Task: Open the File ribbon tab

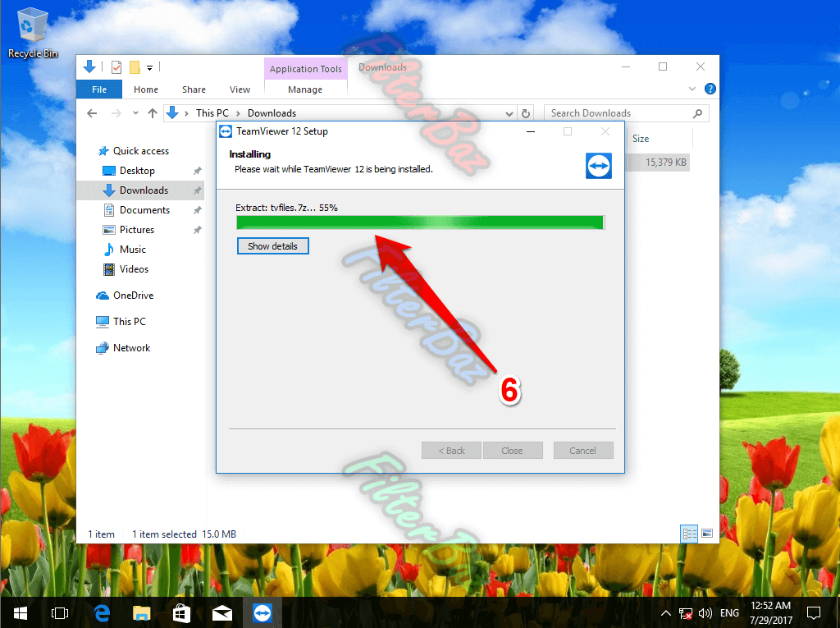Action: 98,89
